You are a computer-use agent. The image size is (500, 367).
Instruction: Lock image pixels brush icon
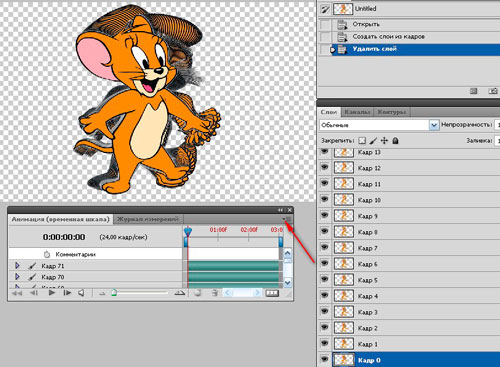(373, 141)
